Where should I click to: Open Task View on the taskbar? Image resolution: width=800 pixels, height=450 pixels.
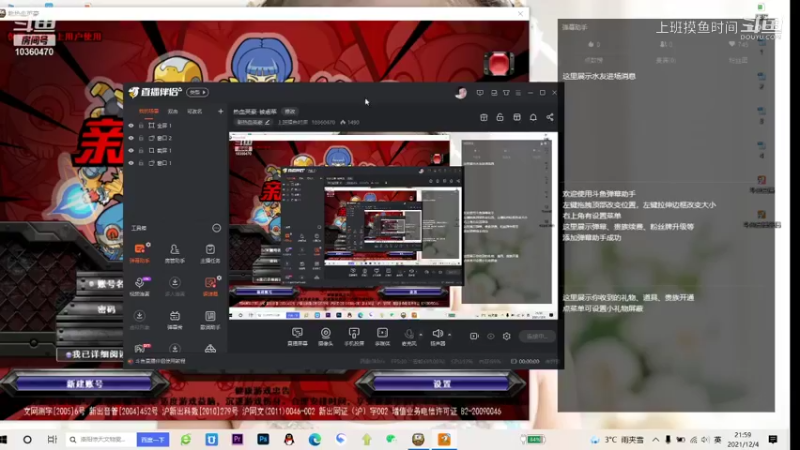[52, 439]
